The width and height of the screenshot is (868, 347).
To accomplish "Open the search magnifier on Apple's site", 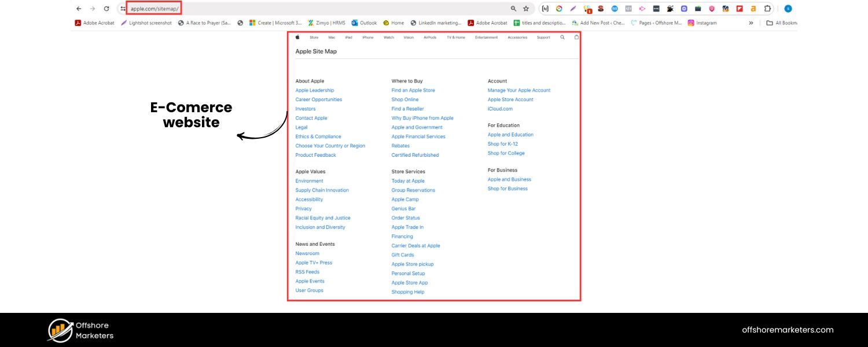I will pos(562,37).
